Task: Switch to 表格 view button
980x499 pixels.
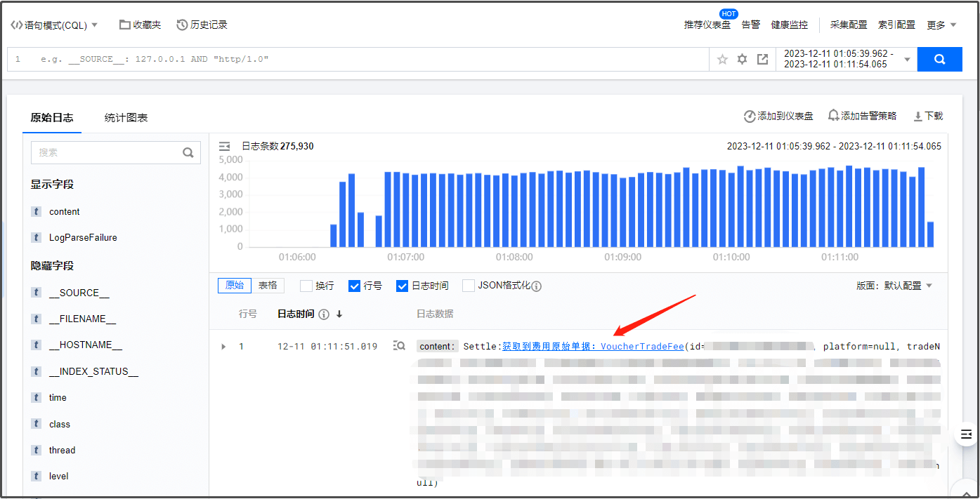Action: (x=268, y=286)
